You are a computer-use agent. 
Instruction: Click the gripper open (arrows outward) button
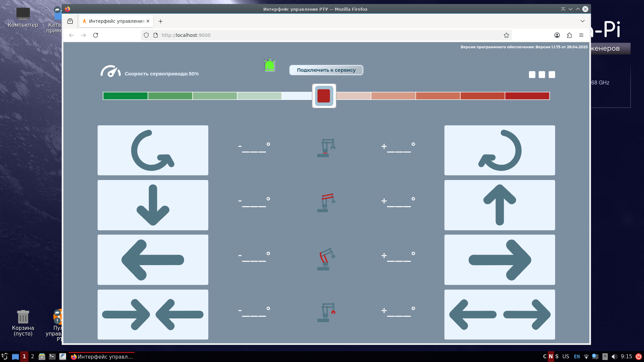coord(499,314)
